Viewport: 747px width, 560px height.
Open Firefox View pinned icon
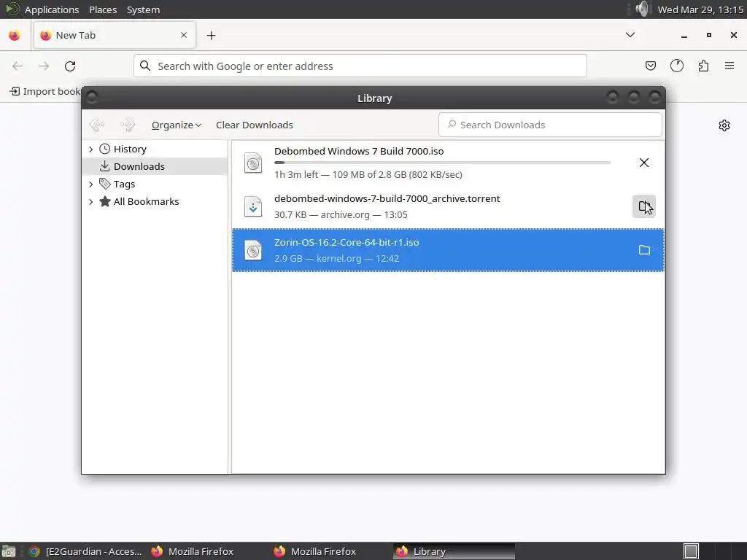tap(15, 35)
